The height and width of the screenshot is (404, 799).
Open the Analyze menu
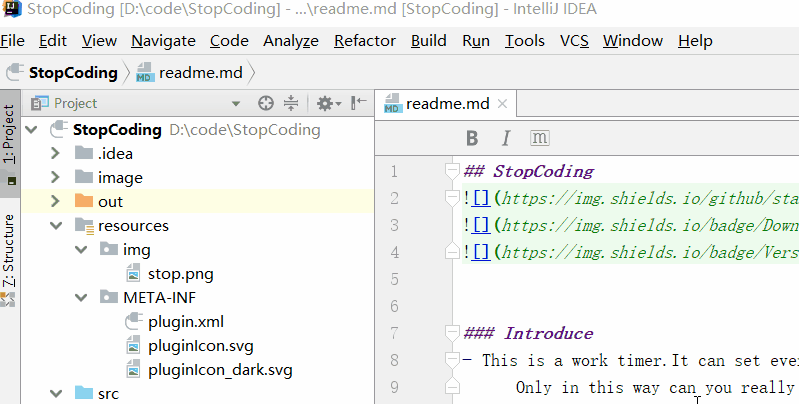291,41
